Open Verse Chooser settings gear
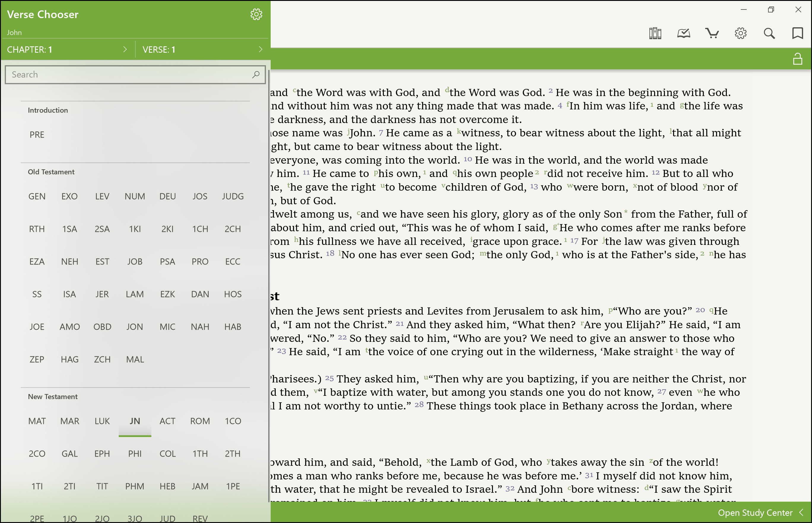This screenshot has width=812, height=523. click(x=256, y=14)
